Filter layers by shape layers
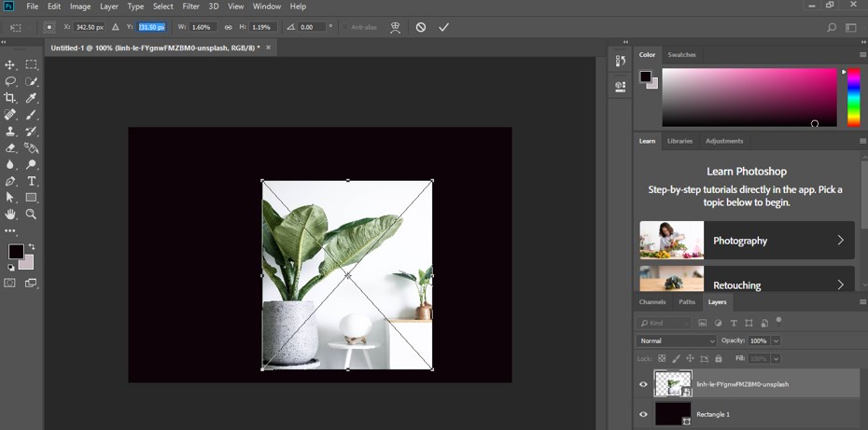Screen dimensions: 868x430 [749, 323]
